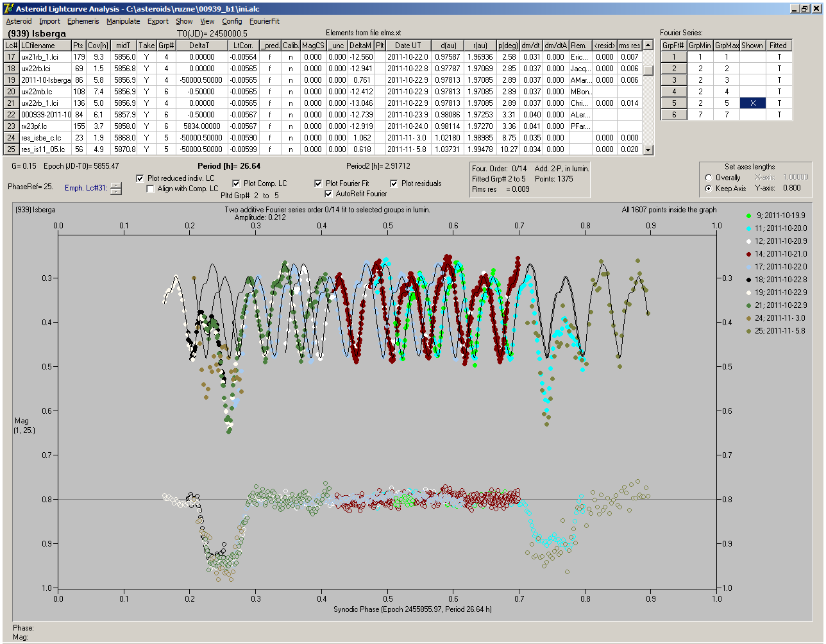Open the Export menu
The height and width of the screenshot is (644, 826).
pos(158,21)
